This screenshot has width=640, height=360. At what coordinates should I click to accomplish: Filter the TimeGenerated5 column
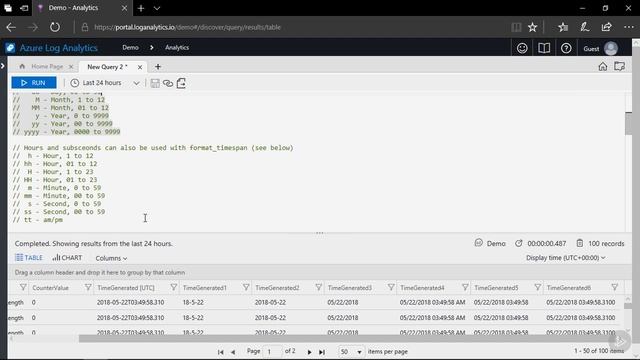pyautogui.click(x=538, y=287)
